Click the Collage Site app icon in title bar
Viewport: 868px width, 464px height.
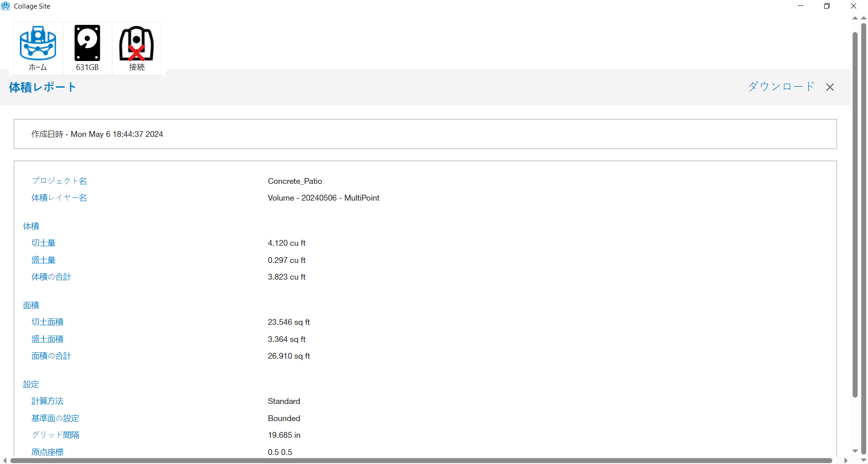click(5, 6)
